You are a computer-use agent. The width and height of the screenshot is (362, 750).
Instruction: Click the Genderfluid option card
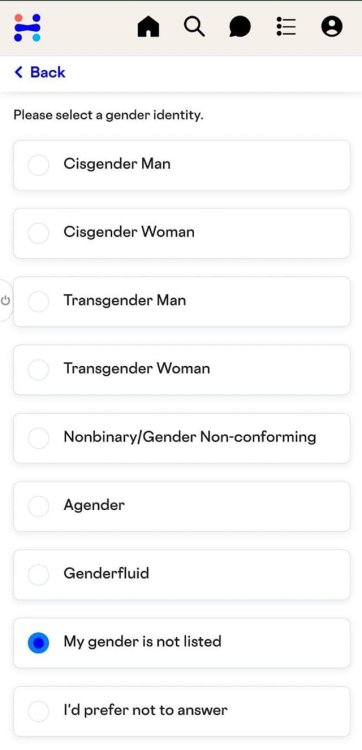click(x=182, y=574)
